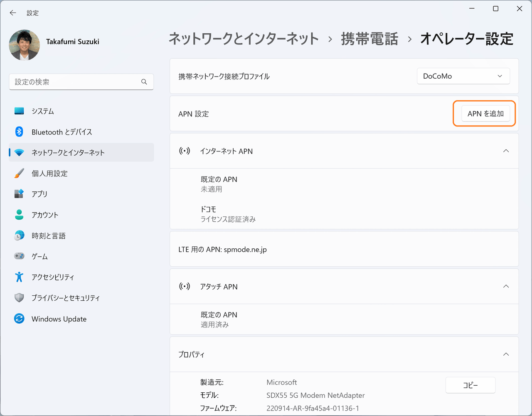Click the Windows Update sync icon

19,319
